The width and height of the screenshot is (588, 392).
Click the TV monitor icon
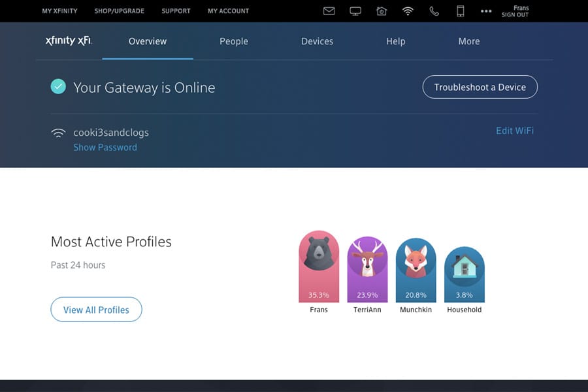[x=355, y=11]
